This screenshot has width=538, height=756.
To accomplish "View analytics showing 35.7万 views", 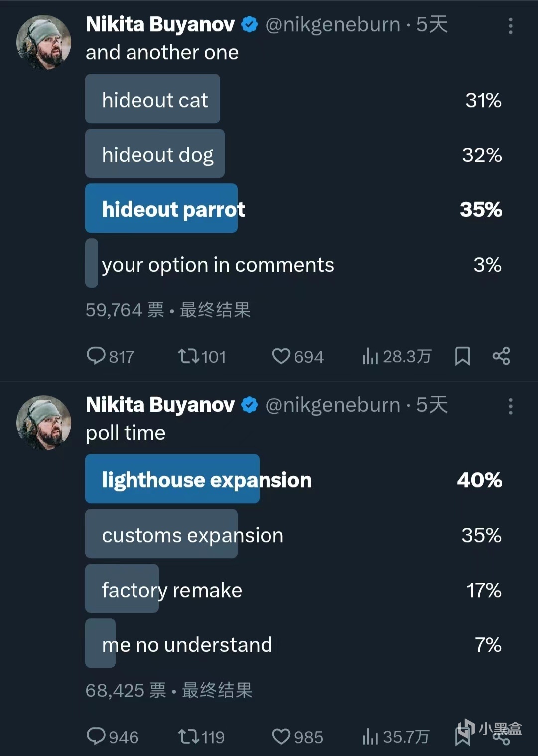I will coord(396,737).
